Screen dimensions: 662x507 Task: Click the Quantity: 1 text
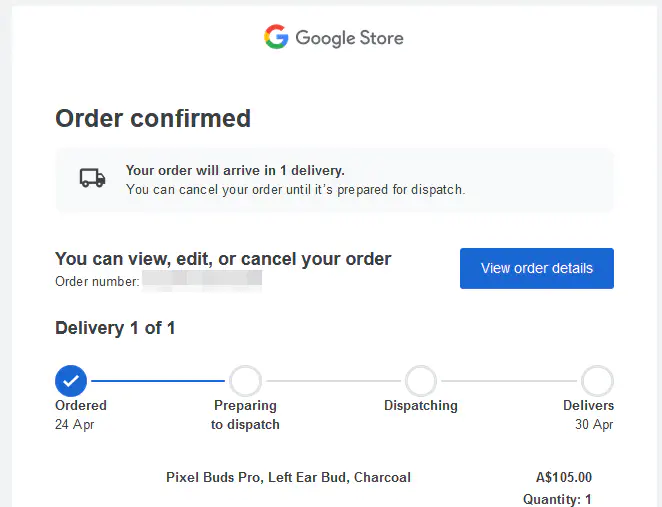tap(557, 499)
